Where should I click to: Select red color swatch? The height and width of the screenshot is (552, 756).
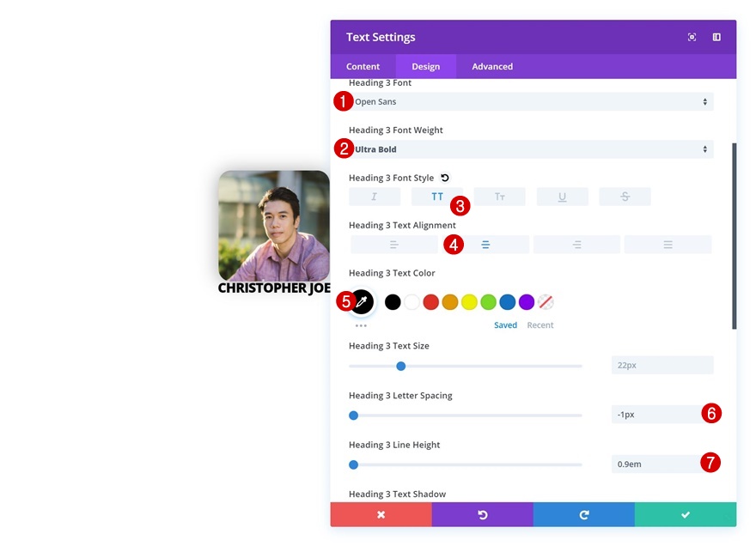[431, 302]
